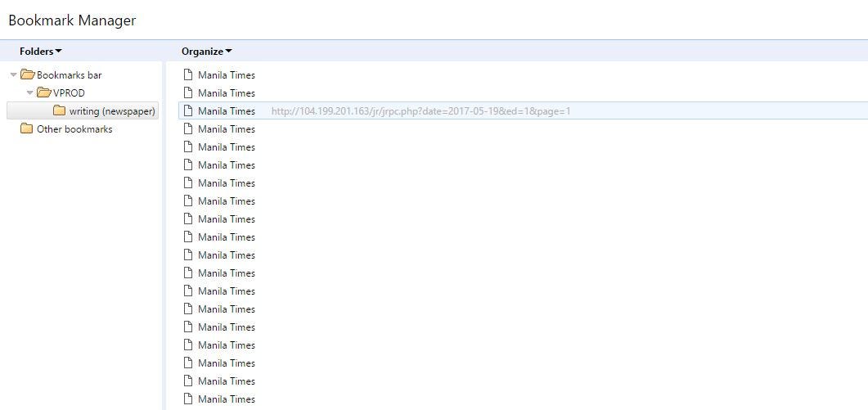868x410 pixels.
Task: Click the Manila Times title beside the jrpc.php URL
Action: [x=227, y=111]
